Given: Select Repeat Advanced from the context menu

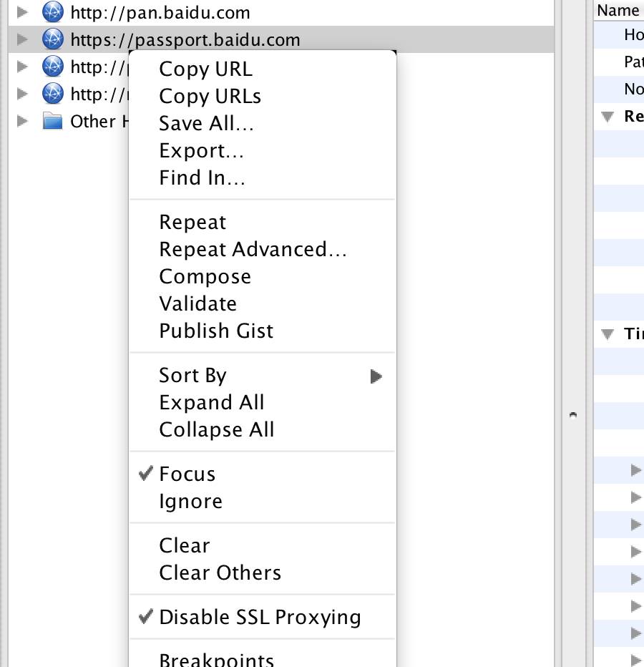Looking at the screenshot, I should click(x=254, y=249).
